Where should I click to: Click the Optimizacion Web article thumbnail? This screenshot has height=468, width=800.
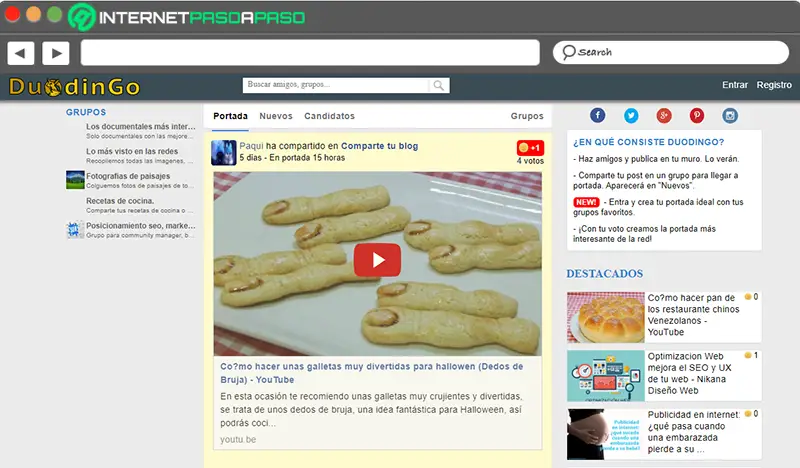click(606, 376)
